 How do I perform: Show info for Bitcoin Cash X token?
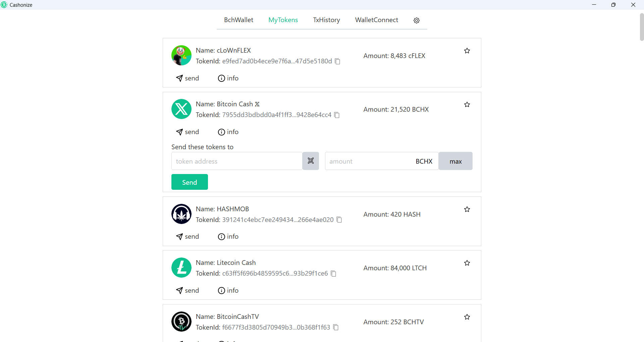pos(228,132)
